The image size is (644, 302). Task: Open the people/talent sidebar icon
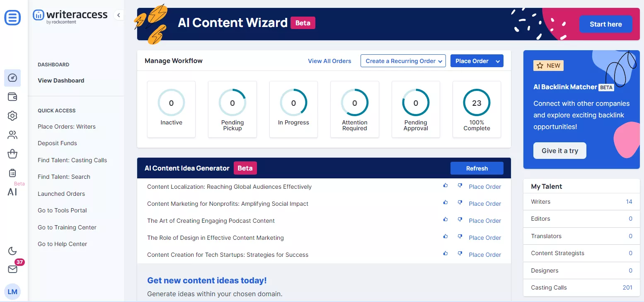(x=12, y=135)
